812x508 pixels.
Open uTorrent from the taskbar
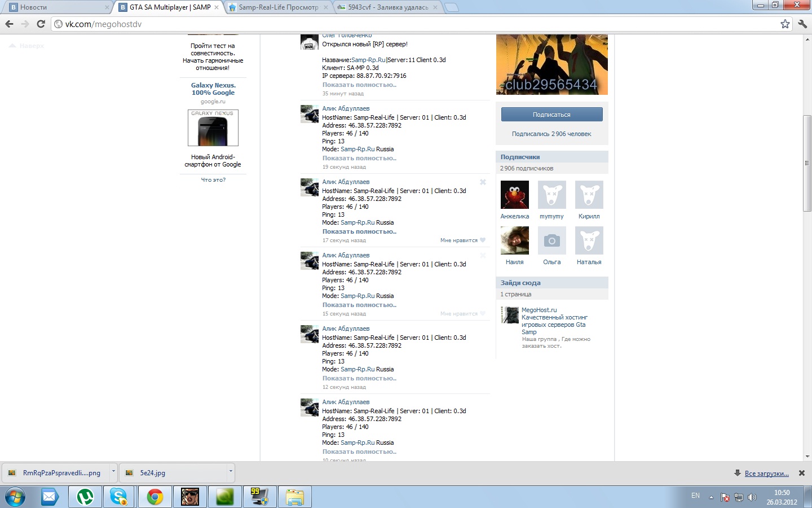[85, 497]
